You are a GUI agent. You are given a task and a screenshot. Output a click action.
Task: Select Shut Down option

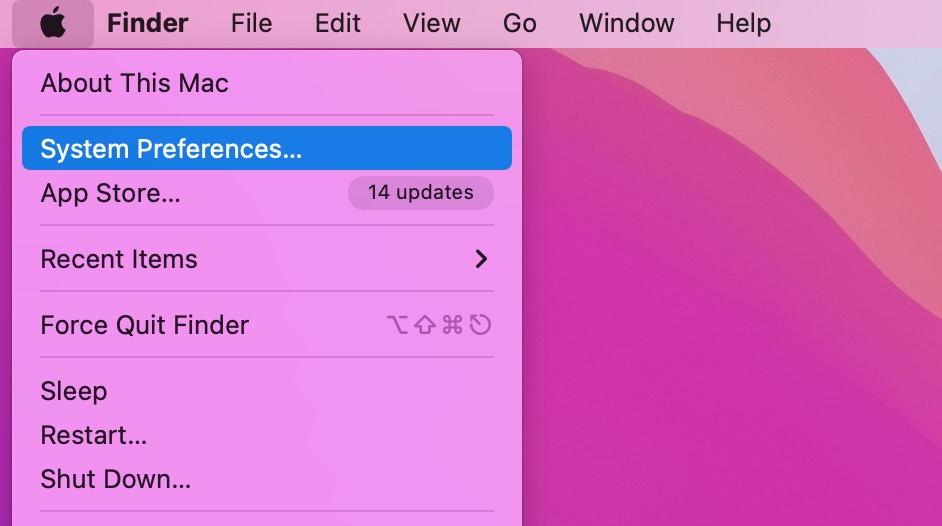pyautogui.click(x=267, y=479)
